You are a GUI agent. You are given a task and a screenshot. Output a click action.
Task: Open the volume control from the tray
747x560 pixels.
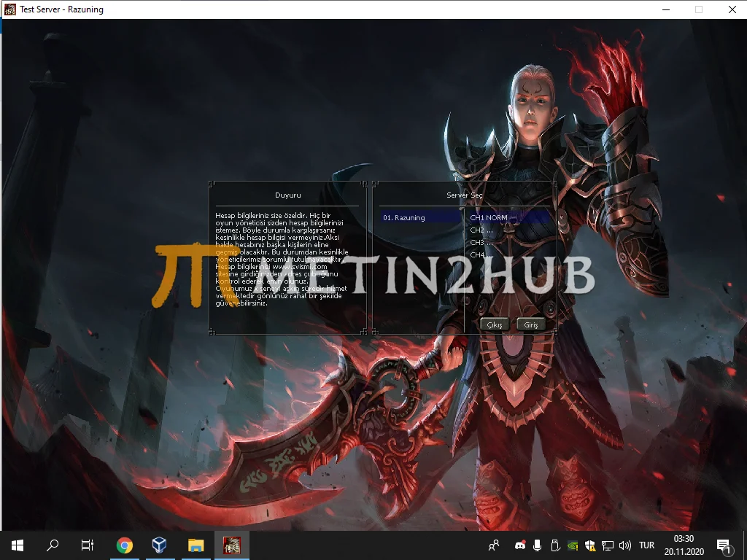[x=624, y=545]
